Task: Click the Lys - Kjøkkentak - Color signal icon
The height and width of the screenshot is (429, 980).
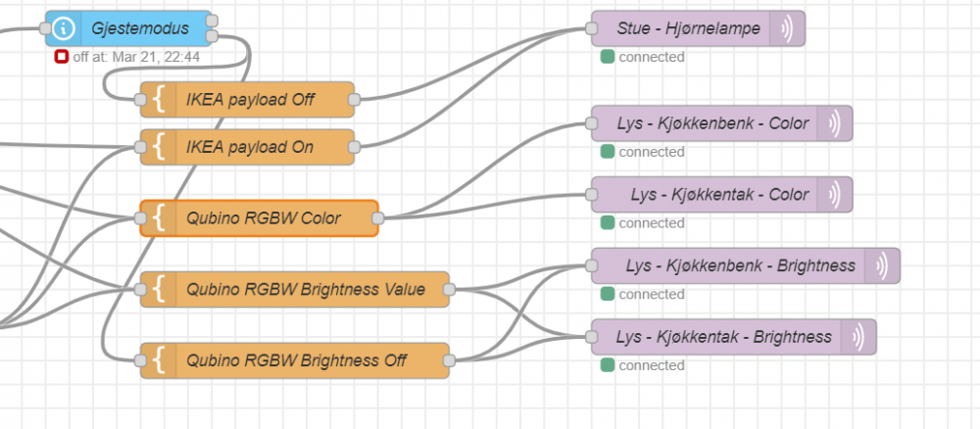Action: tap(834, 194)
